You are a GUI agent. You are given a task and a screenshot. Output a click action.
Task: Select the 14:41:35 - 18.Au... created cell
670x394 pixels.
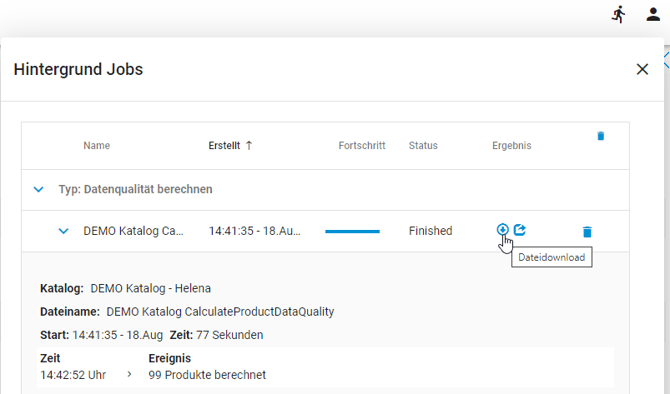click(x=255, y=231)
